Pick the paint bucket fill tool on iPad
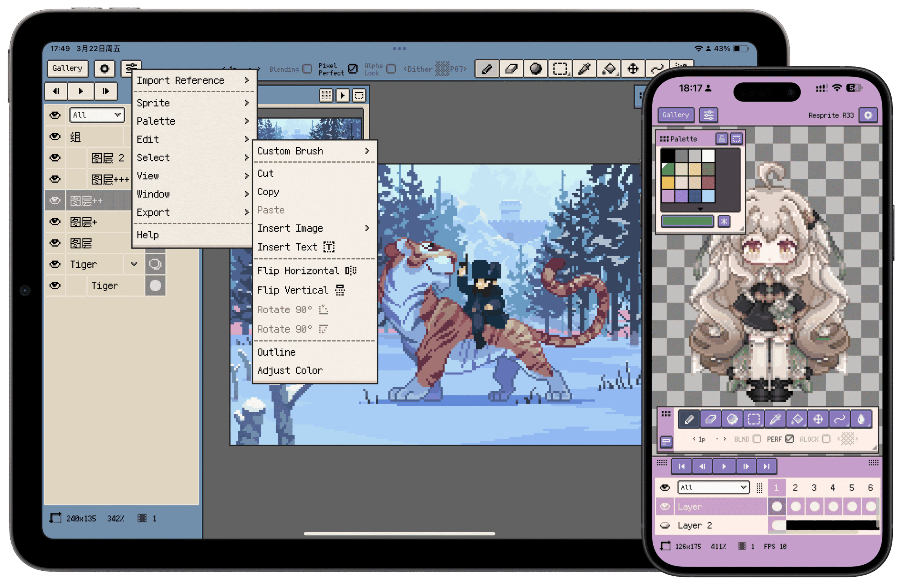 (x=609, y=69)
